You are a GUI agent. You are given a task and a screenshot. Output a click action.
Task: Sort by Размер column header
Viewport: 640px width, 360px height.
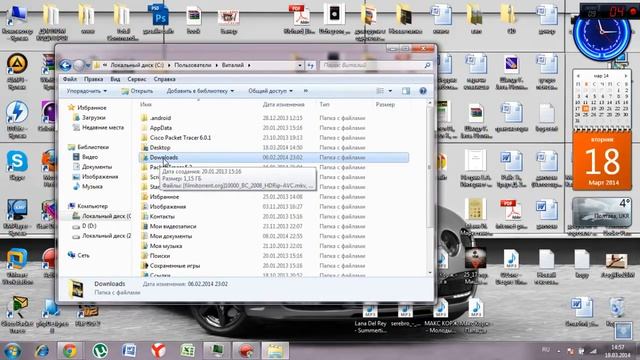pos(385,105)
